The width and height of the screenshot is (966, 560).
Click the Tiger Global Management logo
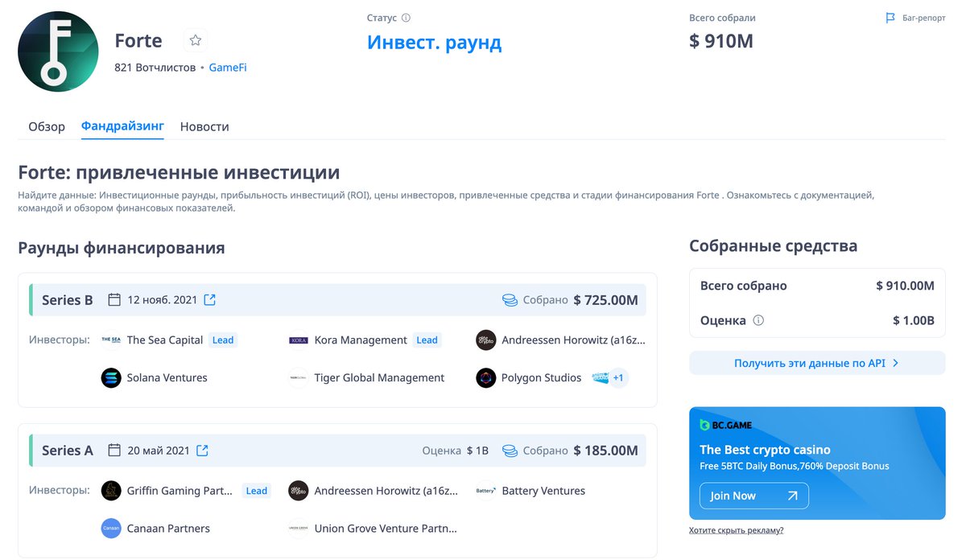point(298,377)
